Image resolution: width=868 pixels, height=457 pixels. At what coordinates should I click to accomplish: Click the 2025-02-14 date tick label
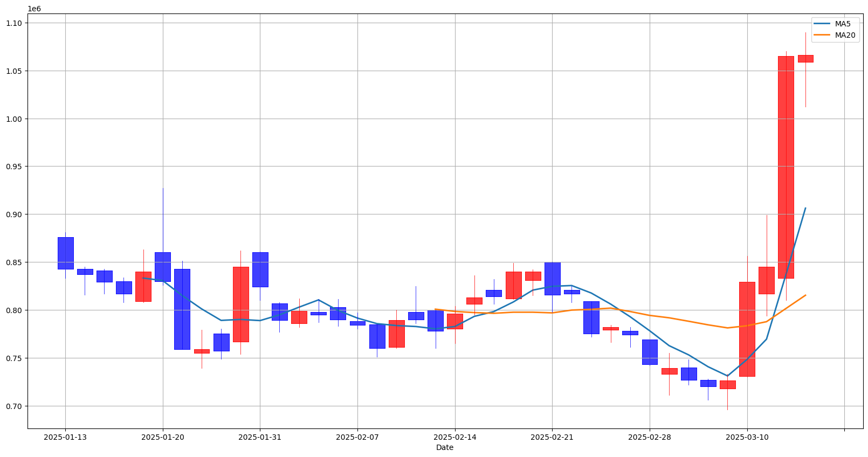point(455,437)
